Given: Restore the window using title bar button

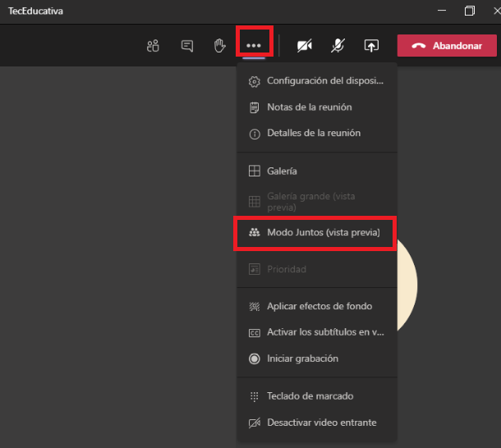Looking at the screenshot, I should [x=469, y=11].
